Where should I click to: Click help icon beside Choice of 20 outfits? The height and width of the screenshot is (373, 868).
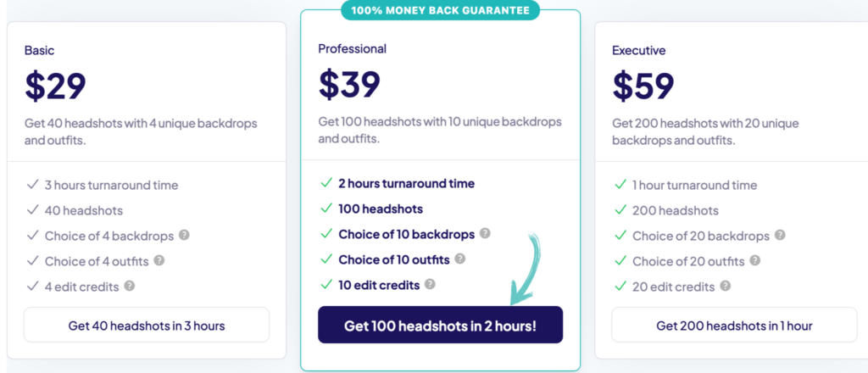pos(755,260)
